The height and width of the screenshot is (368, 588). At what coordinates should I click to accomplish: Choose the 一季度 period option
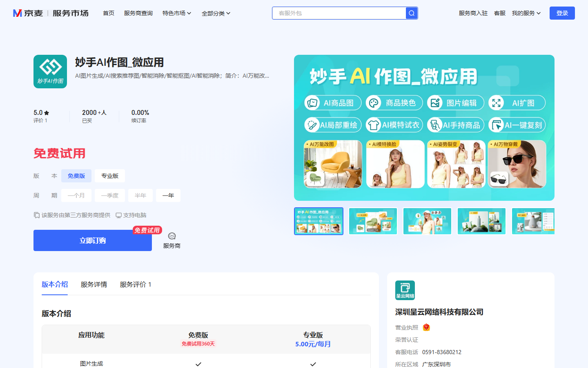click(x=110, y=195)
